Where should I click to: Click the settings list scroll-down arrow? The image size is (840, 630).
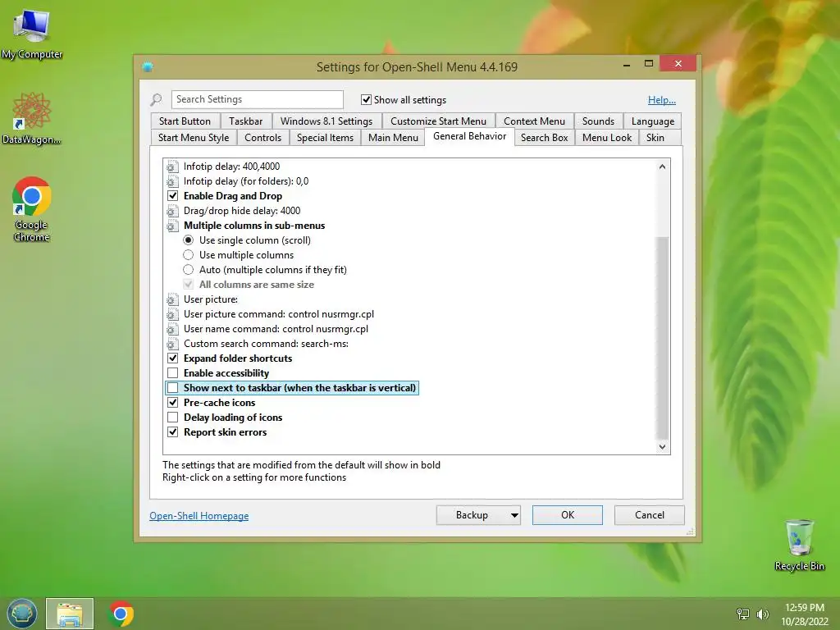click(x=663, y=447)
